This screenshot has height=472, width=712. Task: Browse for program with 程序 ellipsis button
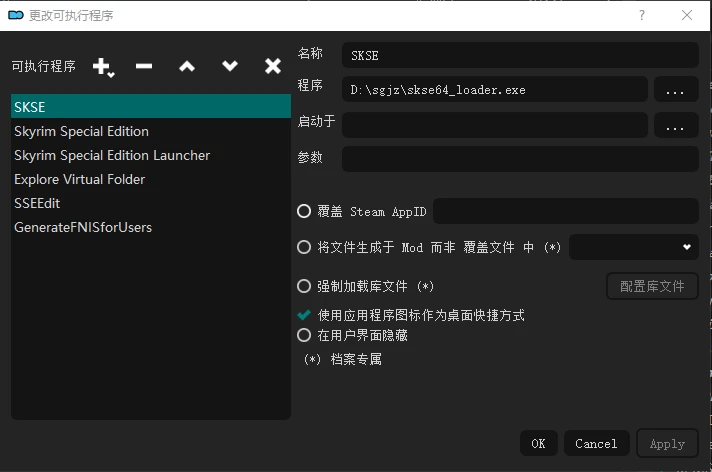point(676,89)
